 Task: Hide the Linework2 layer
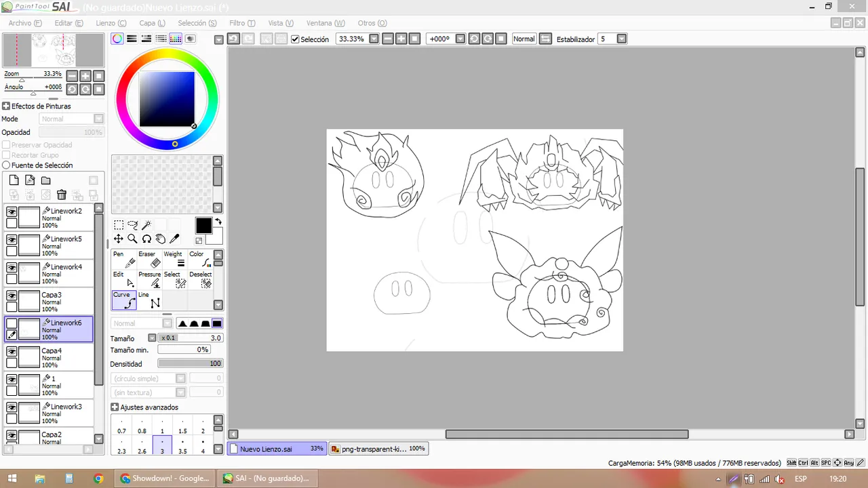[x=12, y=211]
